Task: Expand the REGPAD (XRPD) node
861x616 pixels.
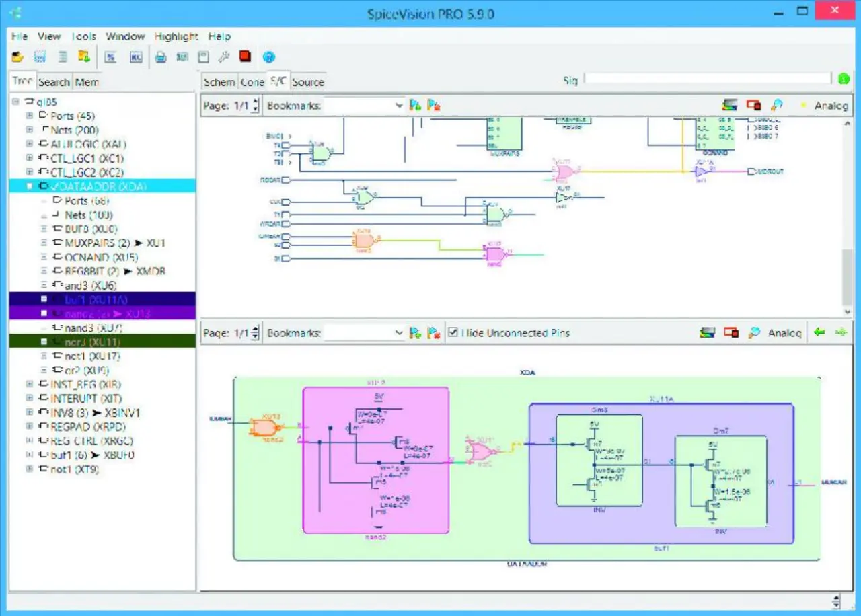Action: point(30,427)
